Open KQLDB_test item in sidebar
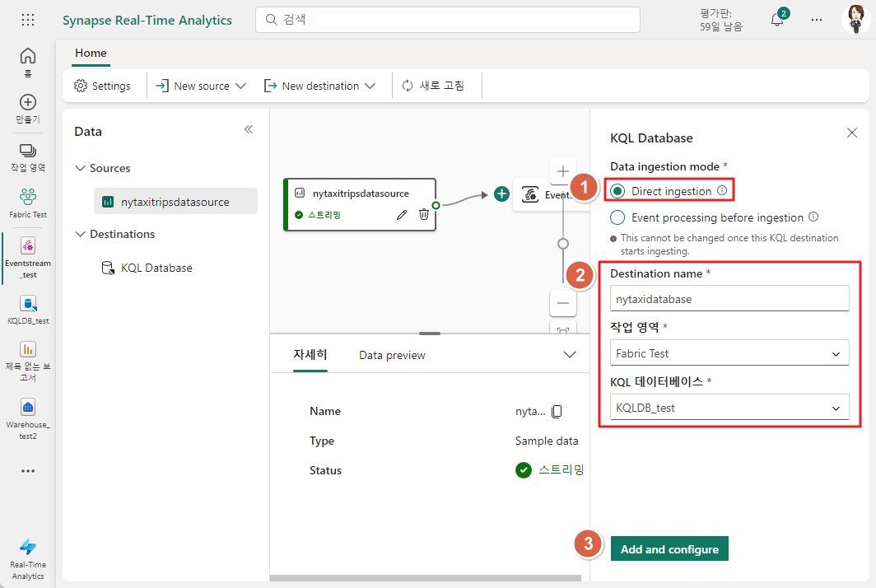Viewport: 876px width, 588px height. 28,310
